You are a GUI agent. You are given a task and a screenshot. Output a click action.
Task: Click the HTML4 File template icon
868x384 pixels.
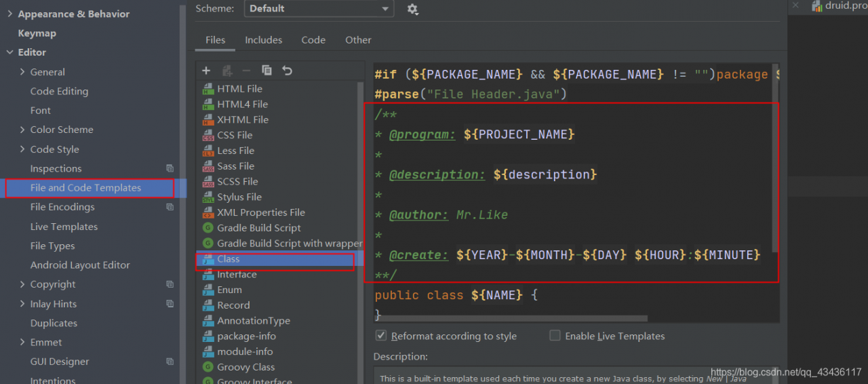[x=208, y=104]
